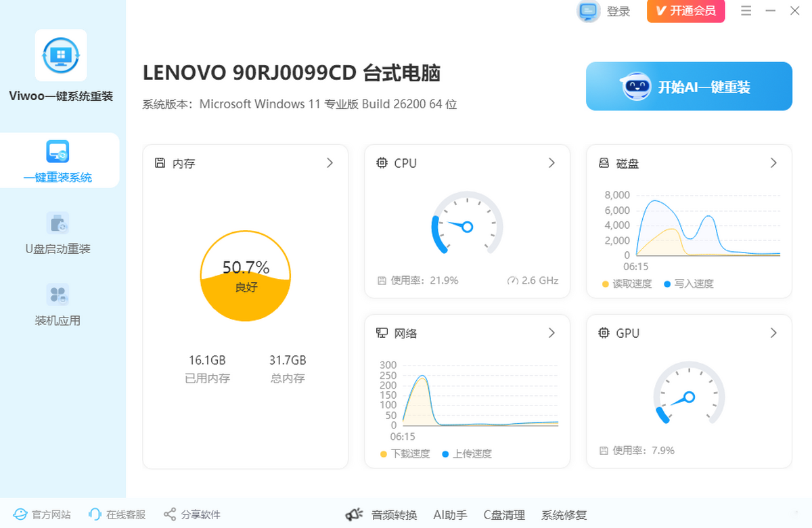Screen dimensions: 812x528
Task: Expand the 网络 card chevron
Action: pyautogui.click(x=552, y=333)
